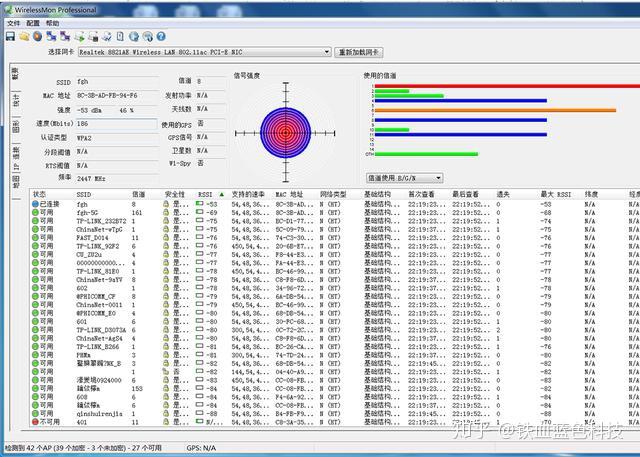This screenshot has height=457, width=640.
Task: Click green status icon of qinshuirenjia row
Action: 35,413
